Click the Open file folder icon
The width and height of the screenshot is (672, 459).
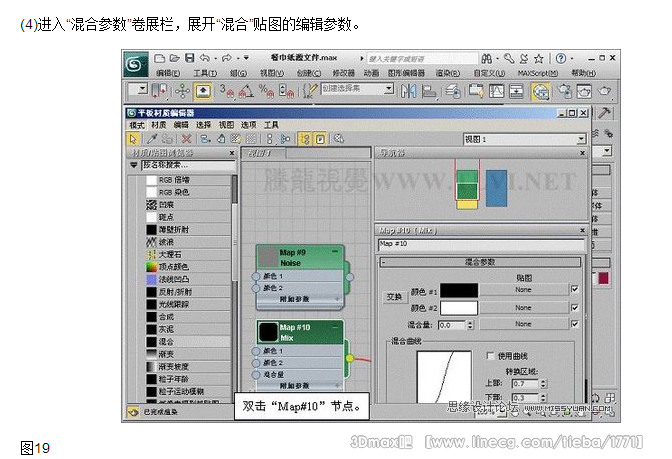174,58
